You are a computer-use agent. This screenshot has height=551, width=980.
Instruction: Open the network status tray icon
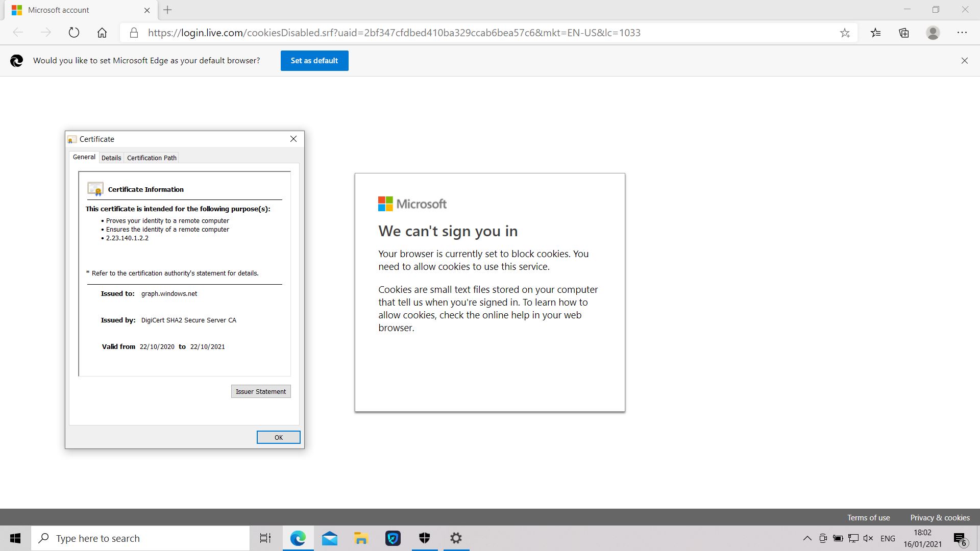coord(853,538)
